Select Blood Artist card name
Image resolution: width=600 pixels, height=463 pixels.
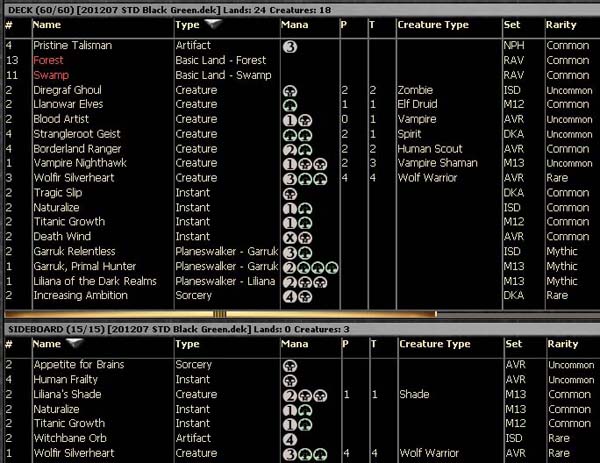[x=61, y=119]
